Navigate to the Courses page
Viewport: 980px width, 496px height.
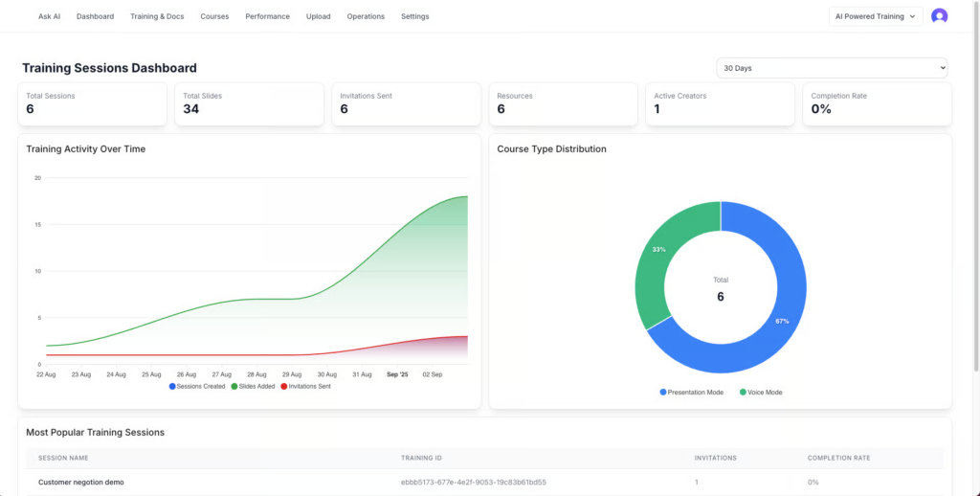coord(214,16)
